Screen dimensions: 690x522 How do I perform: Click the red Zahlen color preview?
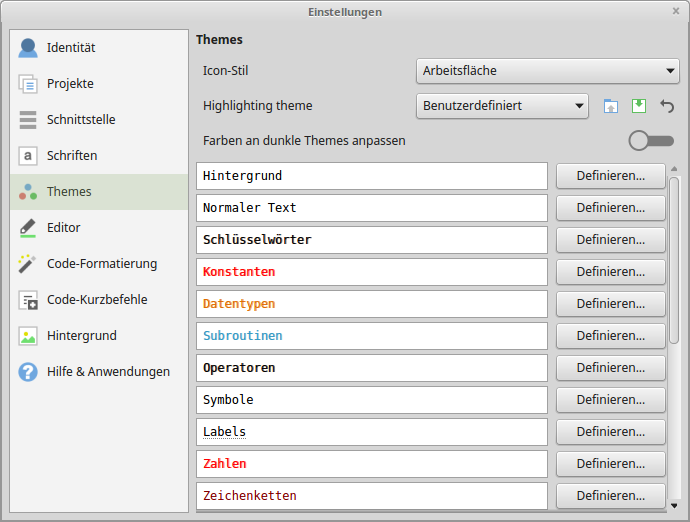(x=371, y=464)
